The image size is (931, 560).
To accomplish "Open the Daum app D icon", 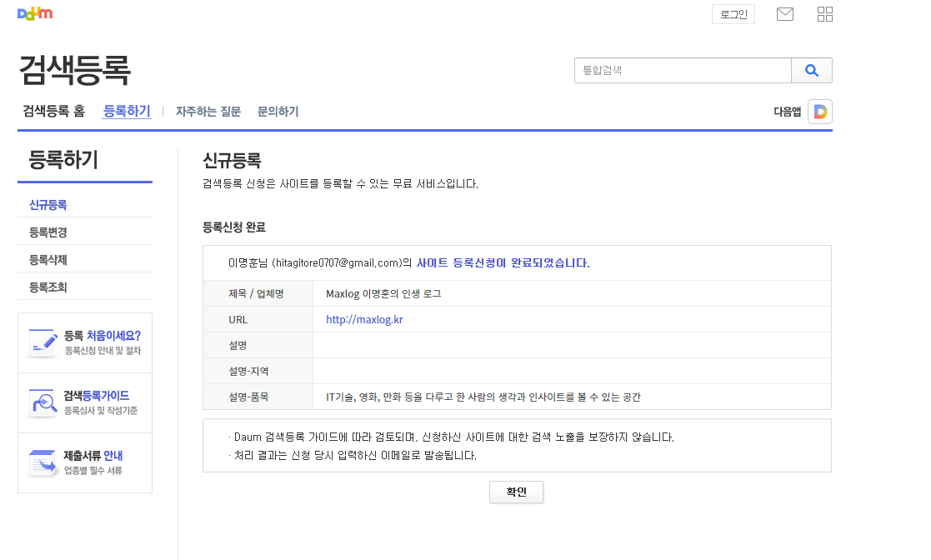I will click(x=820, y=112).
